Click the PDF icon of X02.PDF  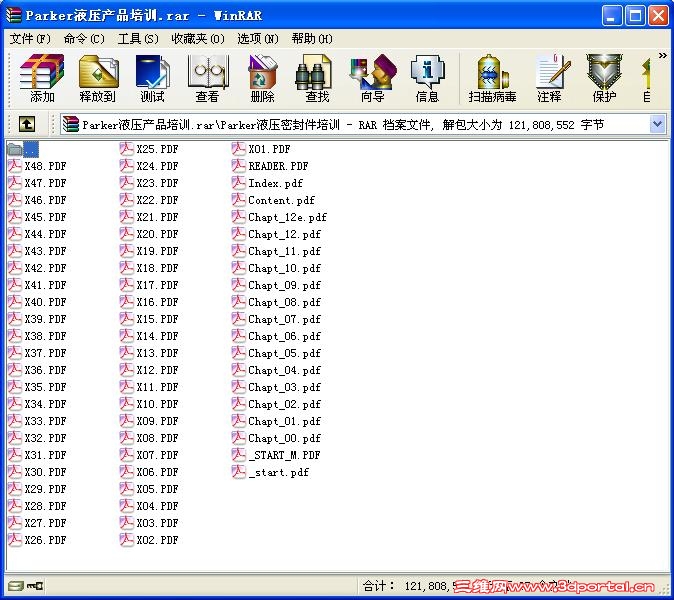pos(127,540)
